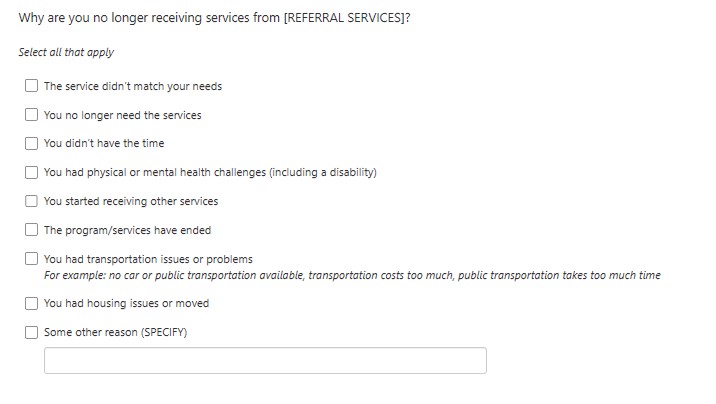Click the health challenges (including a disability) label text
716x404 pixels.
(x=210, y=172)
